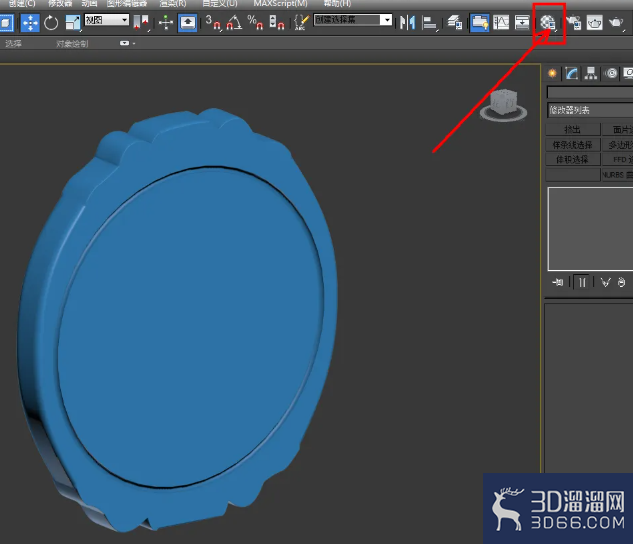Click the 体积选择 modifier button
This screenshot has width=633, height=544.
coord(573,159)
